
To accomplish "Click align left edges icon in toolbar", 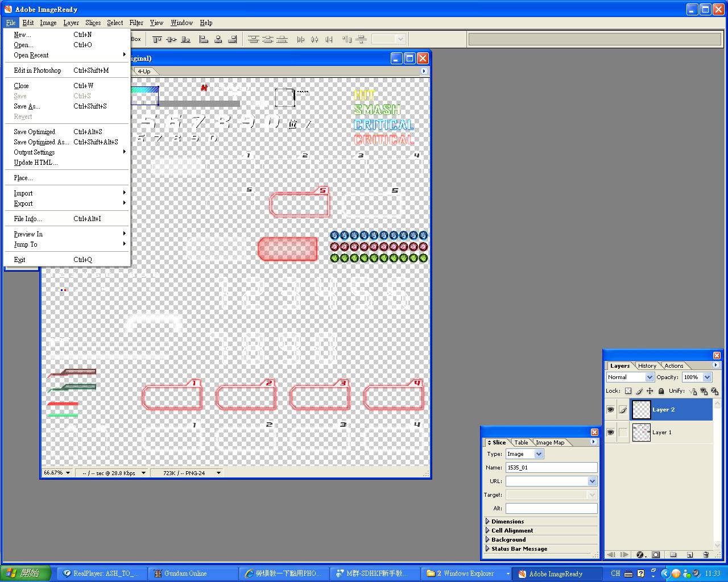I will (x=204, y=39).
